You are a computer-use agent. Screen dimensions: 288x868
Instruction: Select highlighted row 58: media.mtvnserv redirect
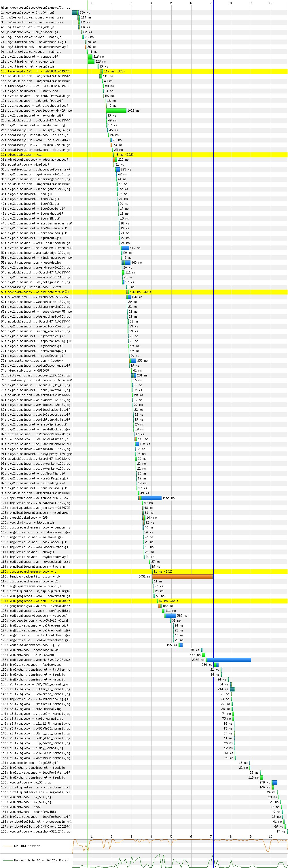pos(144,292)
